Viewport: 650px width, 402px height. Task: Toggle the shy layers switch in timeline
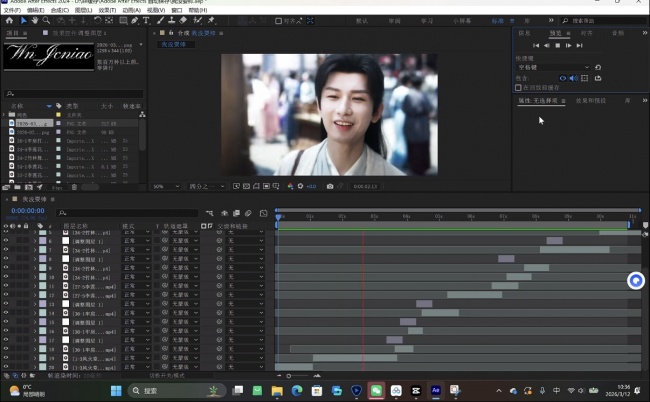tap(224, 213)
